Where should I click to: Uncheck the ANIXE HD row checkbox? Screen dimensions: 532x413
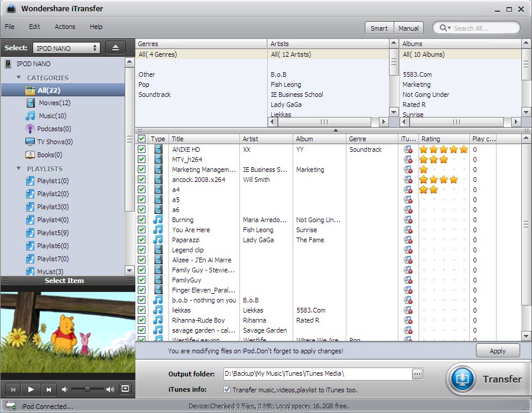click(x=141, y=149)
